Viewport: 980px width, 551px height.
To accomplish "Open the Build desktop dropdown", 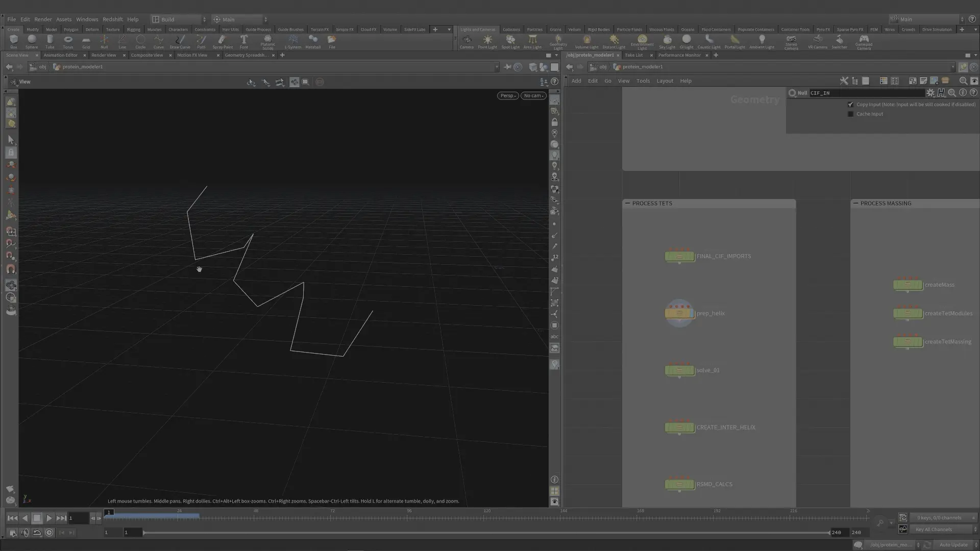I will 179,19.
